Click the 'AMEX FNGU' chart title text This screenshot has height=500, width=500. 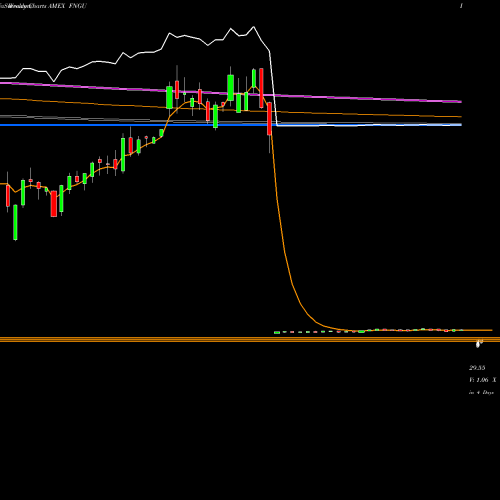(68, 6)
